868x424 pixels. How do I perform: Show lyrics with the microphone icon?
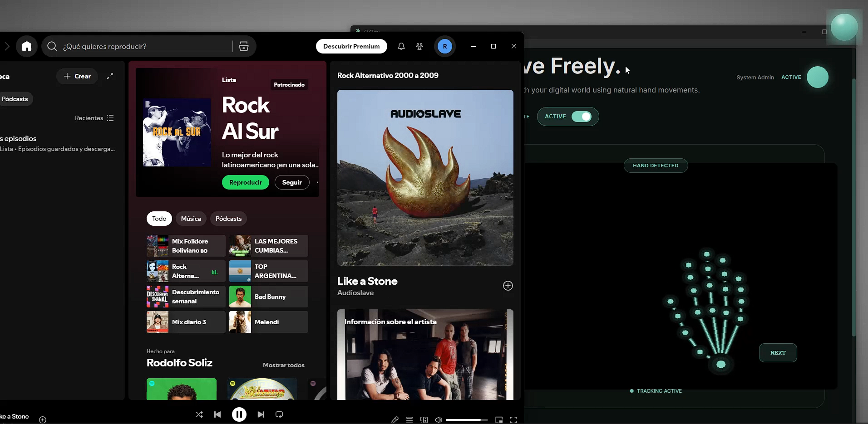(x=395, y=420)
